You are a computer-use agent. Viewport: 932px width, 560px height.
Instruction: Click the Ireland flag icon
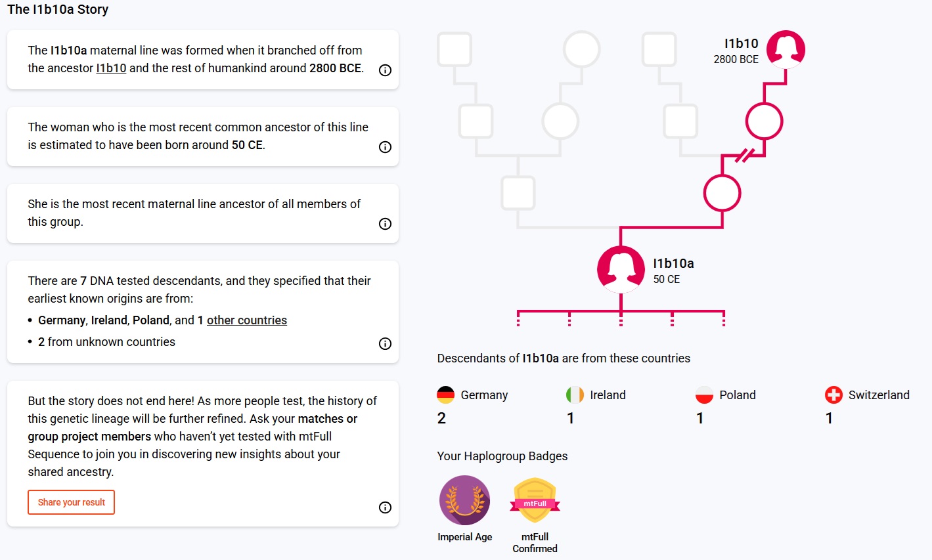(x=575, y=395)
